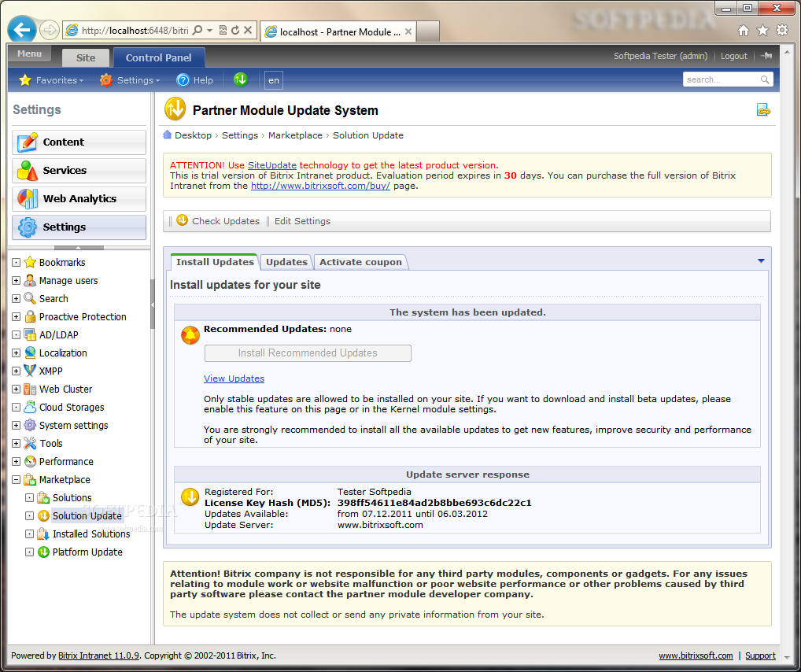
Task: Open www.bitrixsoft.com footer link
Action: coord(696,655)
